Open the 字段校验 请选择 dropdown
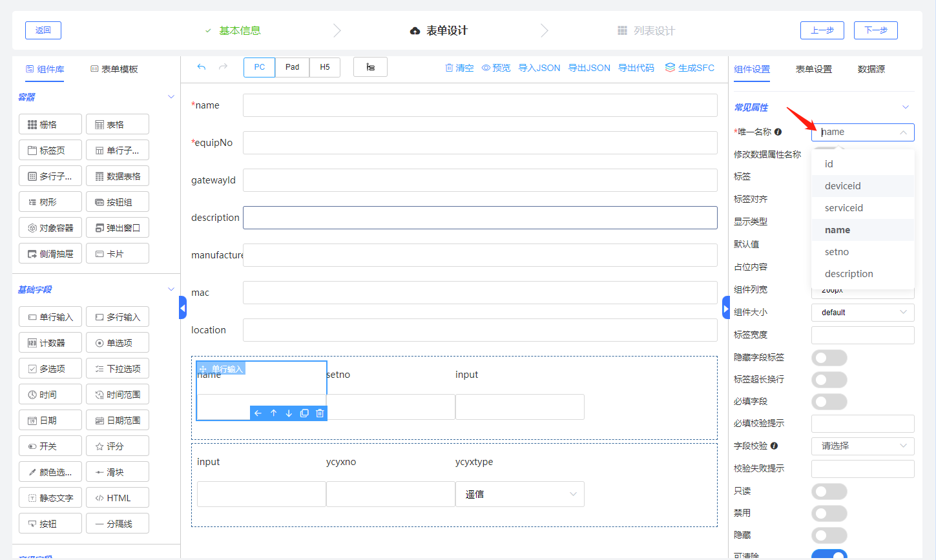The height and width of the screenshot is (560, 936). coord(862,446)
